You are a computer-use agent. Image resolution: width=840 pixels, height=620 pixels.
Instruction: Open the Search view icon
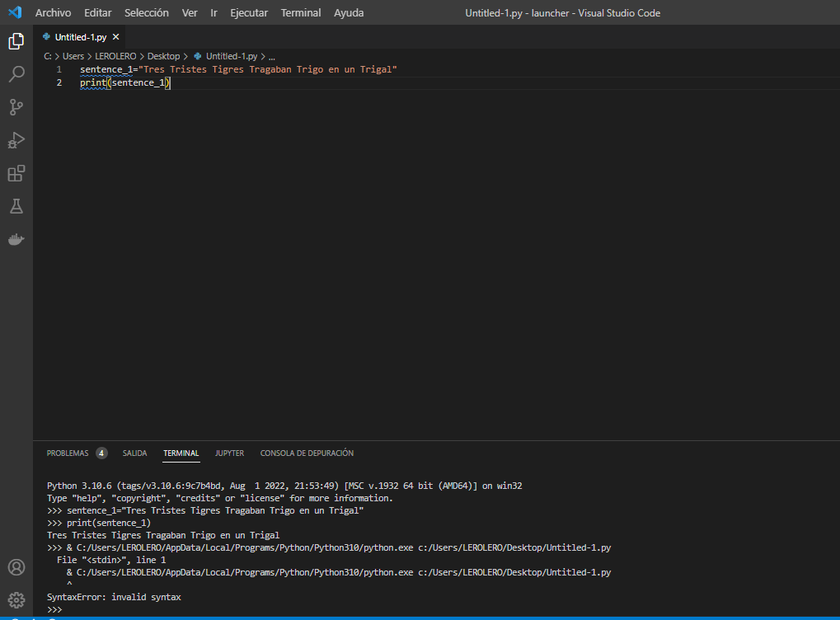[16, 74]
